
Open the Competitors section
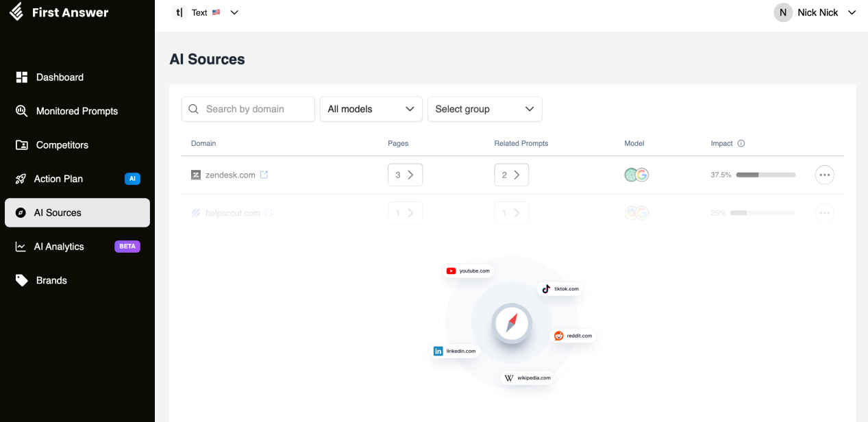point(62,145)
